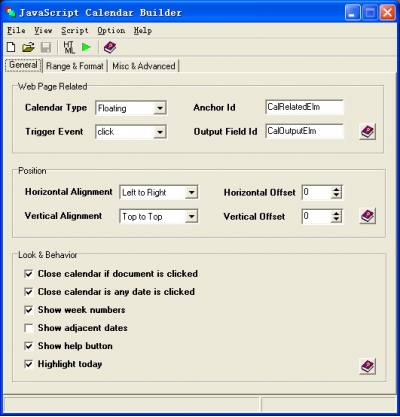Click the green Run play icon
Viewport: 400px width, 417px height.
[86, 47]
